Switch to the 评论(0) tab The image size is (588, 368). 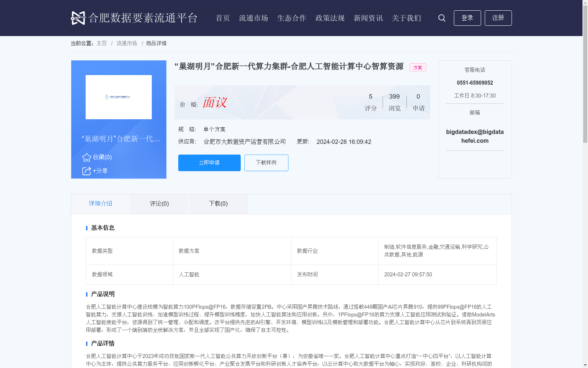[x=159, y=204]
